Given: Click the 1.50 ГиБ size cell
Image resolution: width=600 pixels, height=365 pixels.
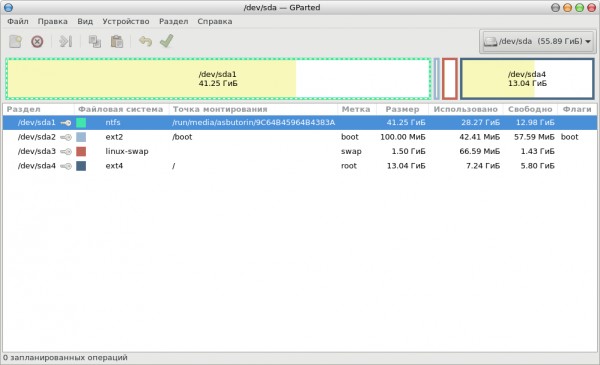Looking at the screenshot, I should pyautogui.click(x=408, y=152).
